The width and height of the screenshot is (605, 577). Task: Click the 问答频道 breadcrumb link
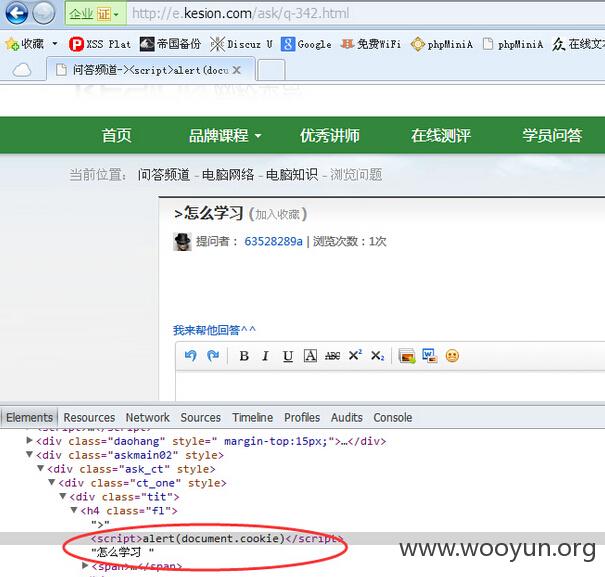coord(164,175)
